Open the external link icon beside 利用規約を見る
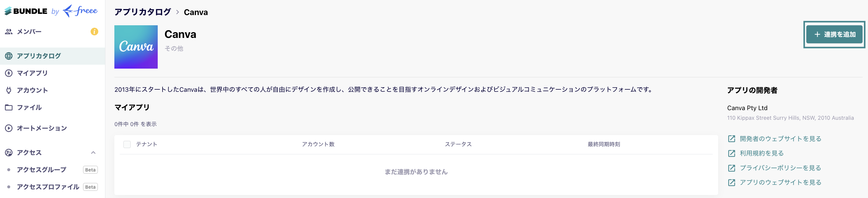868x198 pixels. 731,153
